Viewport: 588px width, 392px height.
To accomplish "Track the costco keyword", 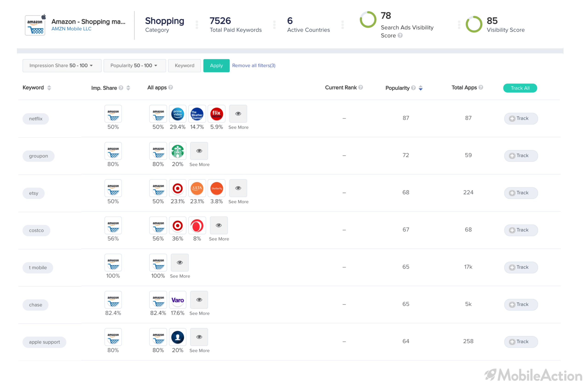I will (x=521, y=230).
